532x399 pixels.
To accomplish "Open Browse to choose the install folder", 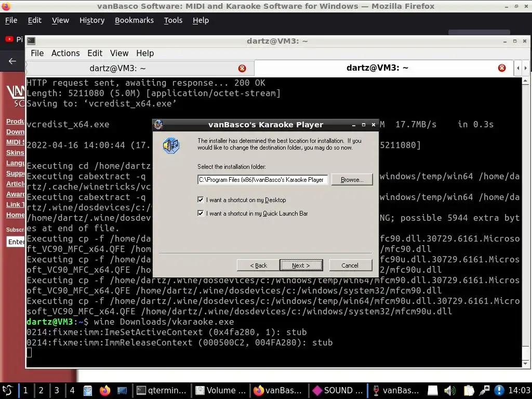I will pos(352,179).
